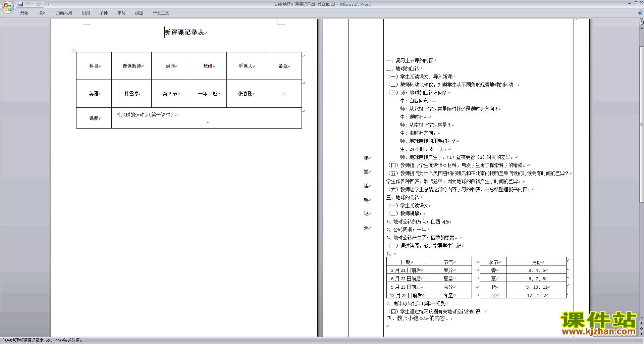Click the 授课教师 header cell
Viewport: 644px width, 344px height.
click(131, 66)
